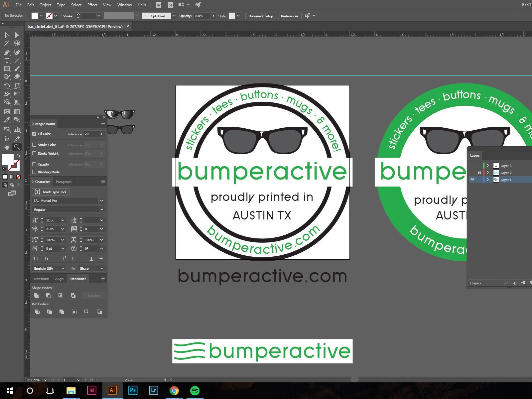
Task: Uncheck the Fill Color checkbox
Action: point(34,134)
